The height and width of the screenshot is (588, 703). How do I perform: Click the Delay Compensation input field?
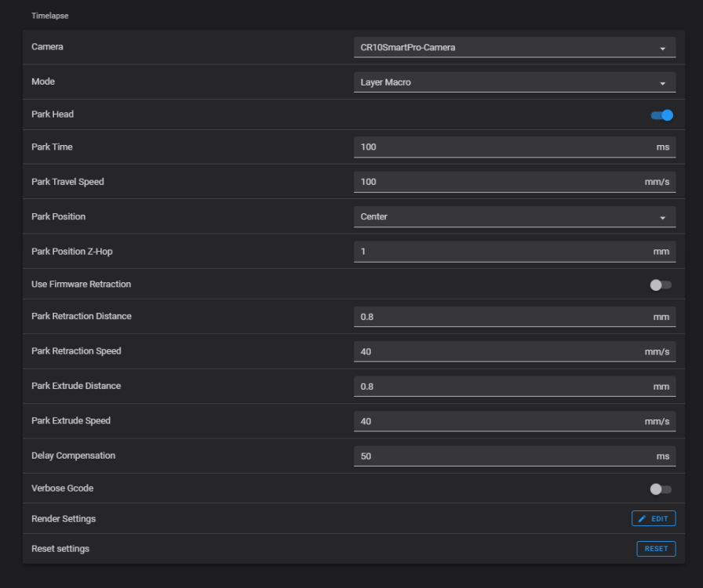tap(502, 456)
